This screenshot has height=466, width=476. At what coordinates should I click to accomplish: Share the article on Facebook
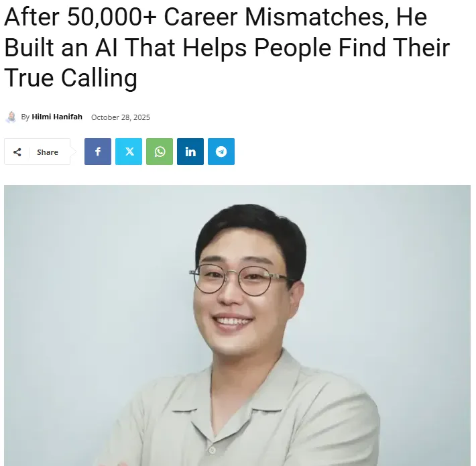pos(98,152)
